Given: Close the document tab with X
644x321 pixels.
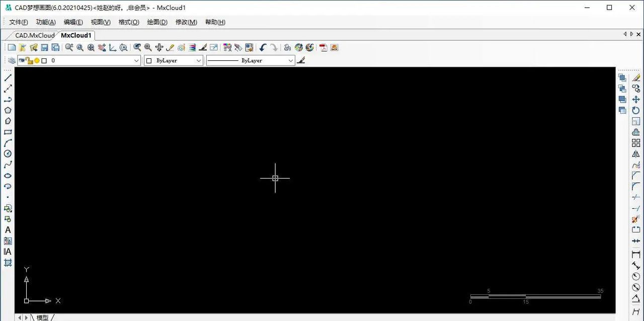Looking at the screenshot, I should 638,34.
